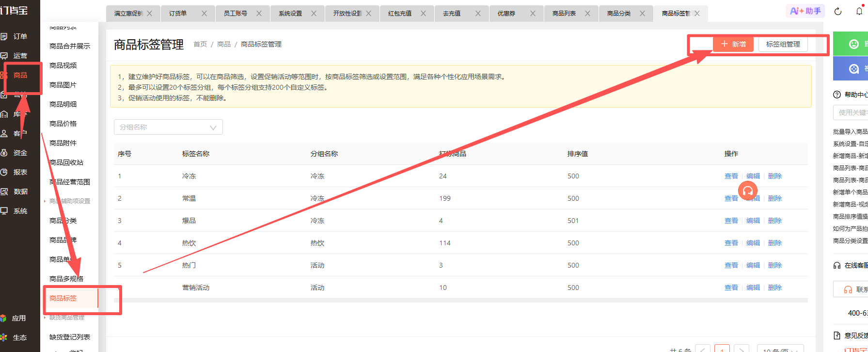This screenshot has height=352, width=868.
Task: Select 商品图片 in the submenu
Action: pos(63,85)
